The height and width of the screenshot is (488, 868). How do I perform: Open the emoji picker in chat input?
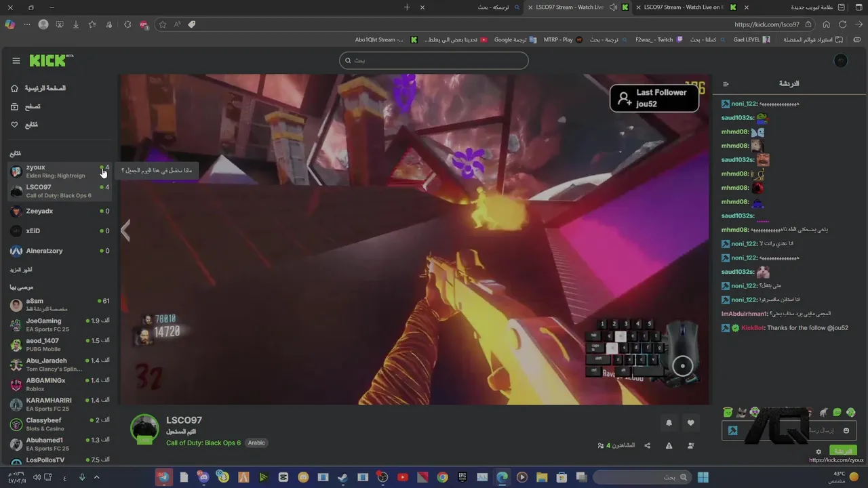coord(846,430)
